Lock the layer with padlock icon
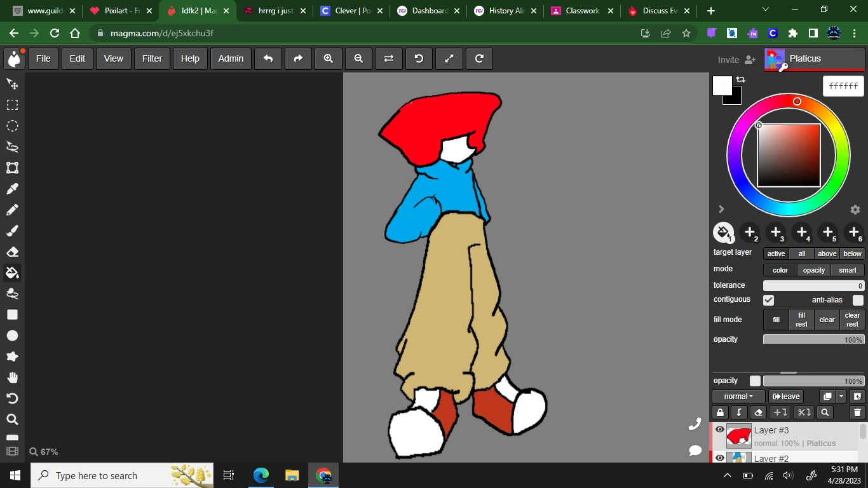The image size is (868, 488). (x=720, y=412)
